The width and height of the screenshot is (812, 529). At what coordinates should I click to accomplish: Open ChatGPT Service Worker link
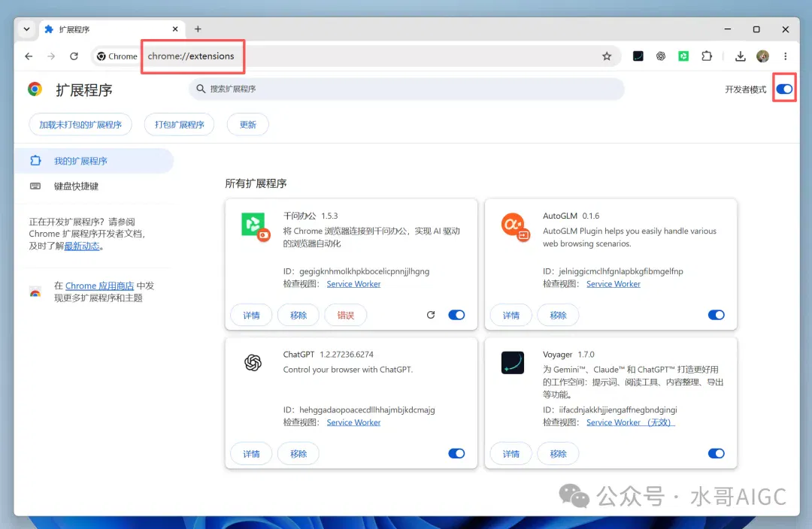(x=353, y=423)
